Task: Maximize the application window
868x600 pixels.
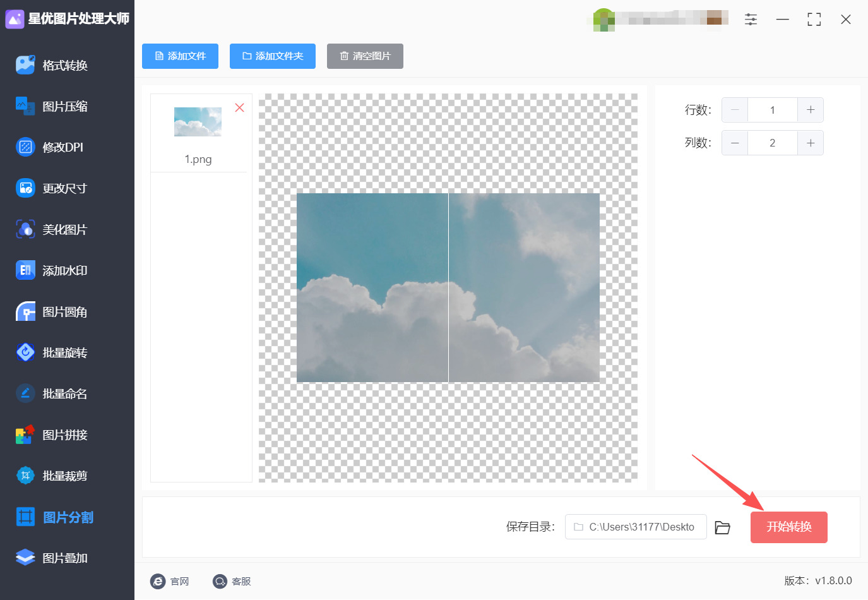Action: point(814,20)
